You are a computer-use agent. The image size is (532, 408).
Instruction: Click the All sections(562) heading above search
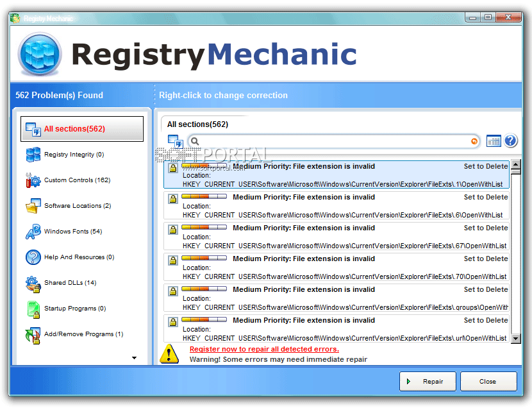[197, 124]
